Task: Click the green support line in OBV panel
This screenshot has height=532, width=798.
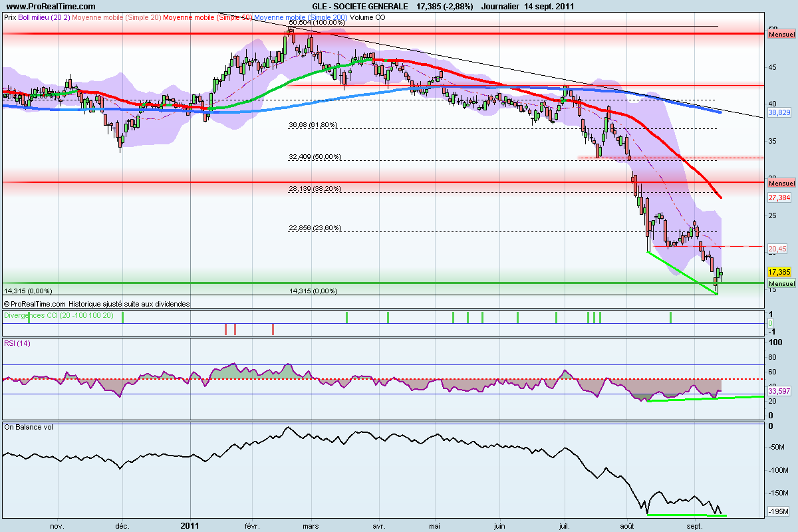Action: pos(687,515)
